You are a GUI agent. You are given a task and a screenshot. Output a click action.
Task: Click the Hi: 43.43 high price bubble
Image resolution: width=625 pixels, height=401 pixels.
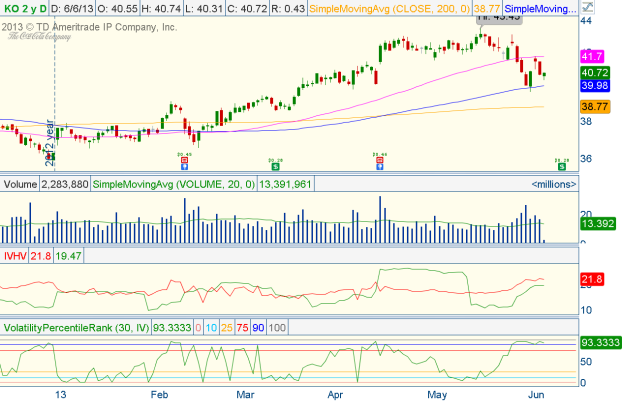pos(497,17)
